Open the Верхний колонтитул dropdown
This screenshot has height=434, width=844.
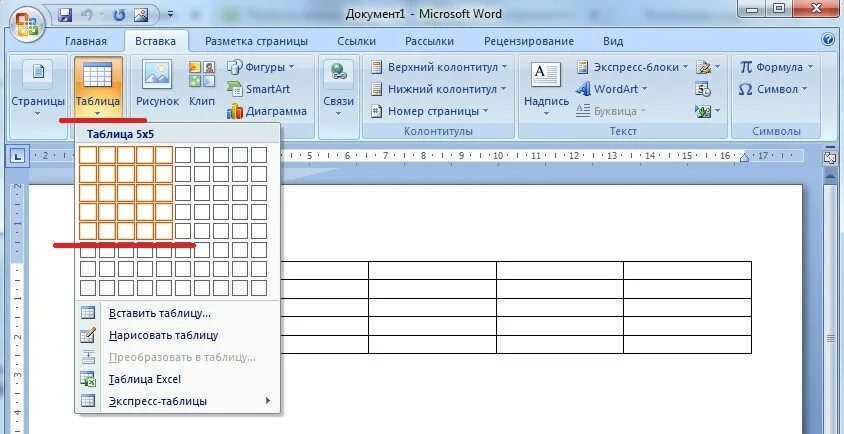pyautogui.click(x=439, y=67)
